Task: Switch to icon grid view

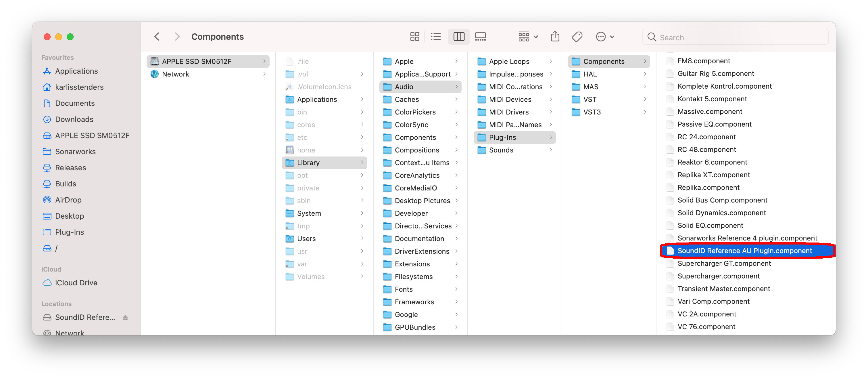Action: [x=414, y=37]
